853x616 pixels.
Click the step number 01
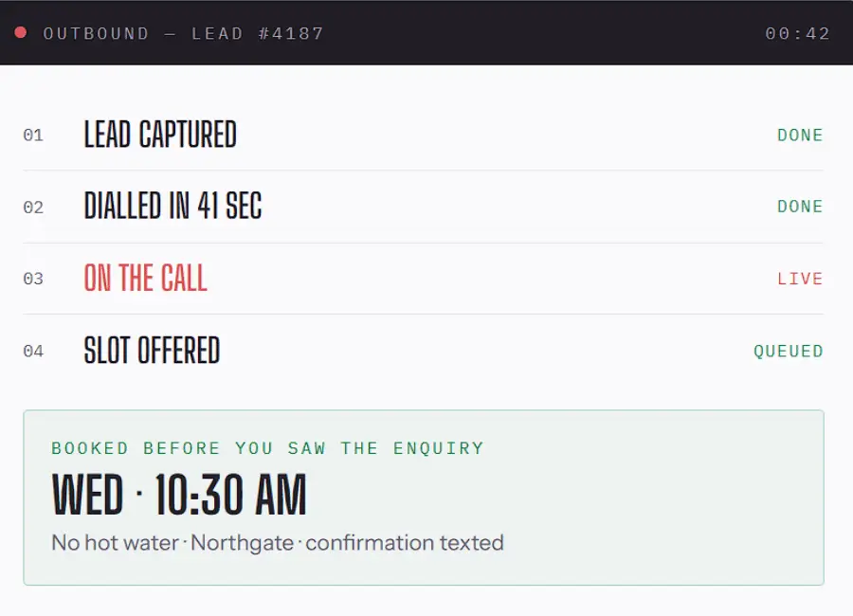33,135
